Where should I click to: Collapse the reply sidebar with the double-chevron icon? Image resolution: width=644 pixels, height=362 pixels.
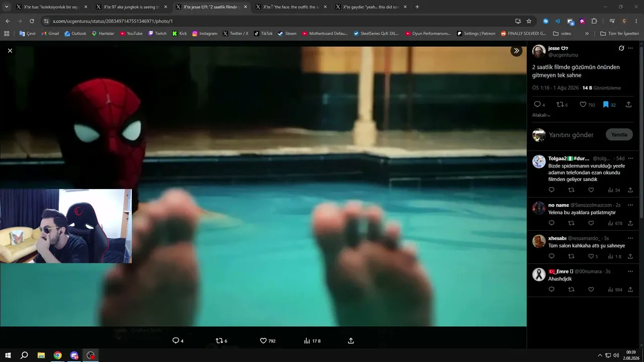pos(516,51)
